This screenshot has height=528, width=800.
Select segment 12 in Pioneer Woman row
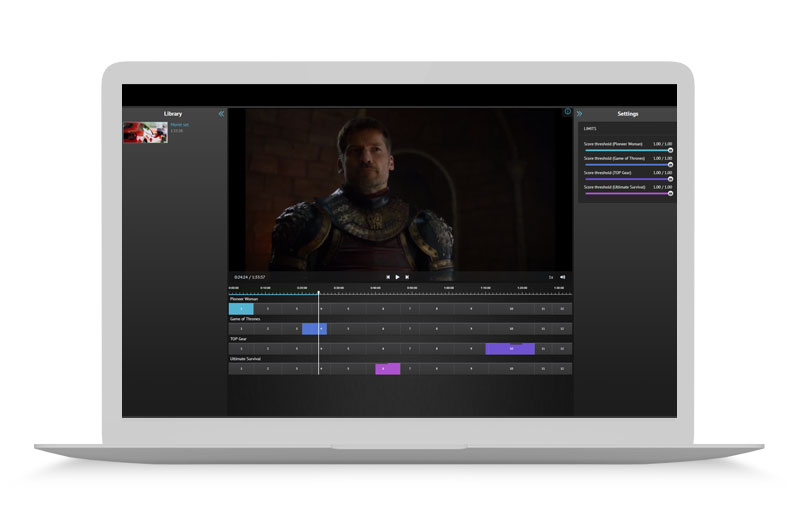point(562,309)
